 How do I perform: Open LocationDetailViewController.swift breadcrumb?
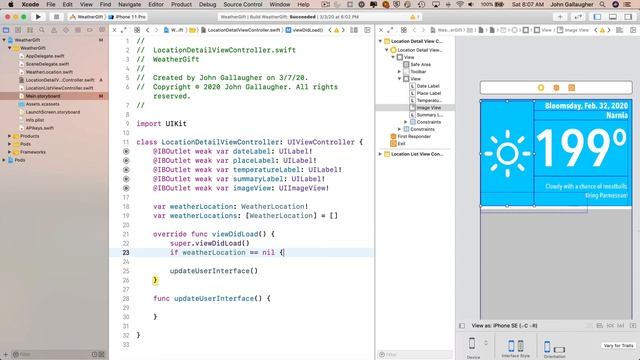(x=241, y=30)
